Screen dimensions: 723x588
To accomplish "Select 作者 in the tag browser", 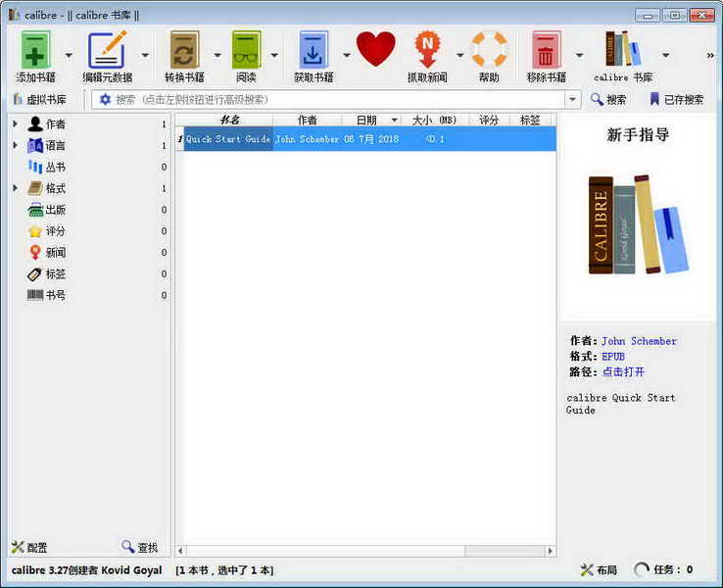I will coord(55,124).
